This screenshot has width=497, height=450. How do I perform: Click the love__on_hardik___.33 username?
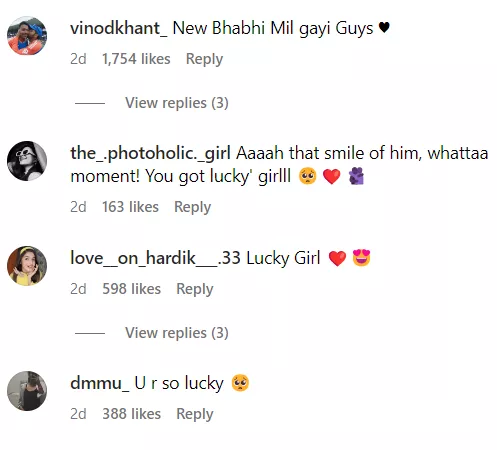(155, 258)
